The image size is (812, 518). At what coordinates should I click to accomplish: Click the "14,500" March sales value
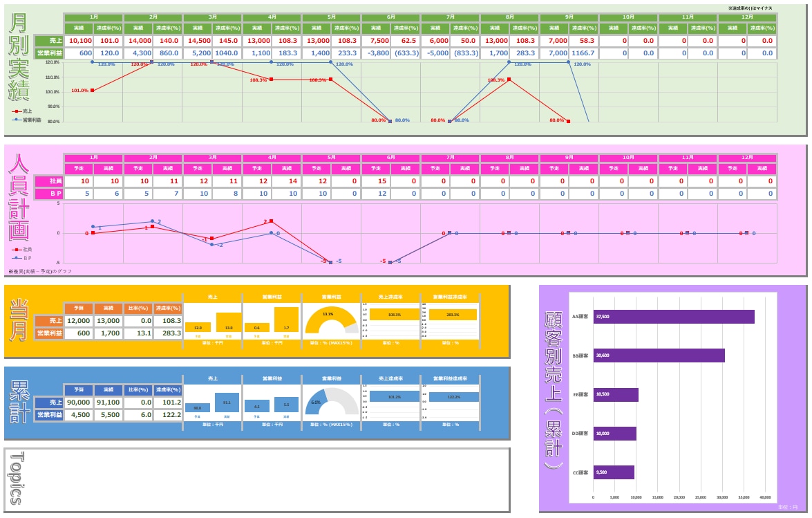(198, 40)
